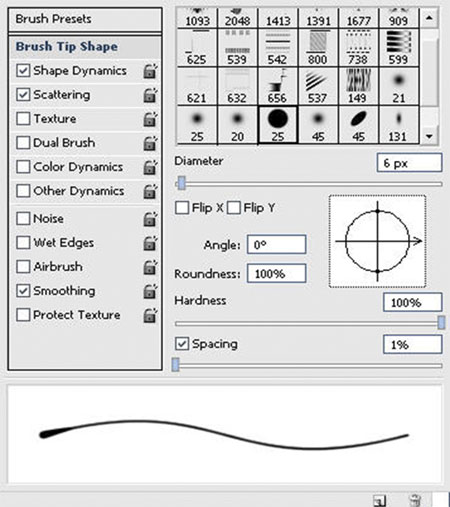Click the delete brush trash icon
The width and height of the screenshot is (450, 507).
pos(415,500)
